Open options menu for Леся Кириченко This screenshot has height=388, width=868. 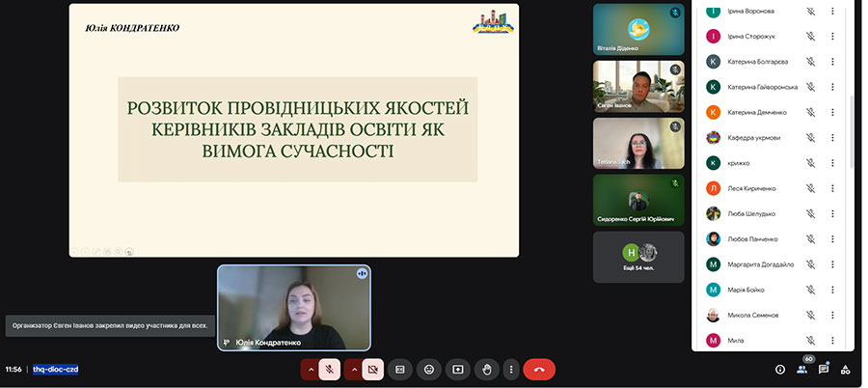pos(832,188)
